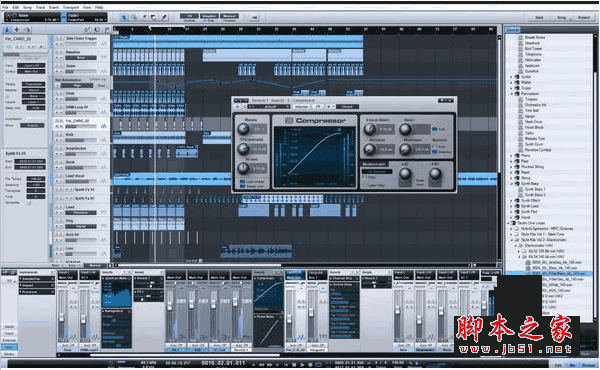Open the File menu
This screenshot has width=600, height=370.
[x=5, y=7]
